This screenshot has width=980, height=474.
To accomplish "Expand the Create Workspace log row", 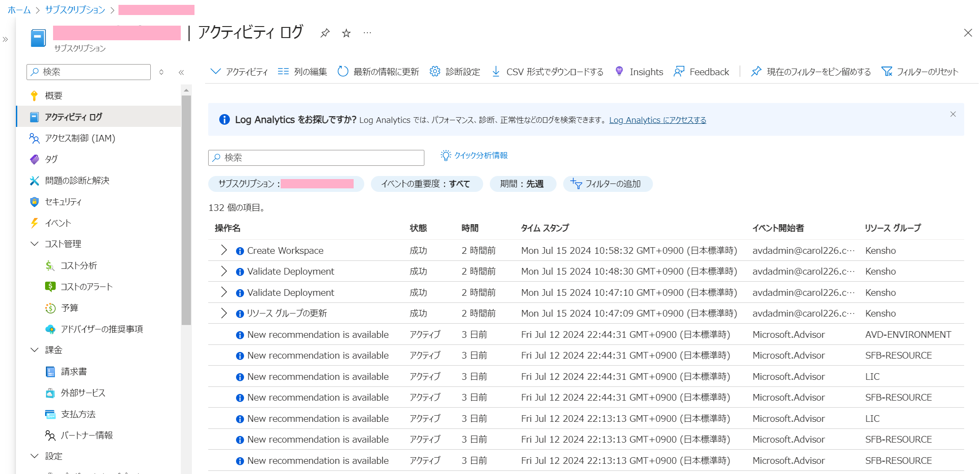I will point(224,250).
